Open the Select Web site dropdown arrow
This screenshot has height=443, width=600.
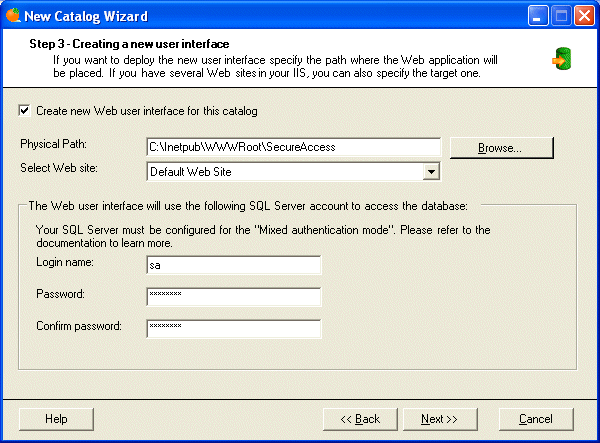431,172
